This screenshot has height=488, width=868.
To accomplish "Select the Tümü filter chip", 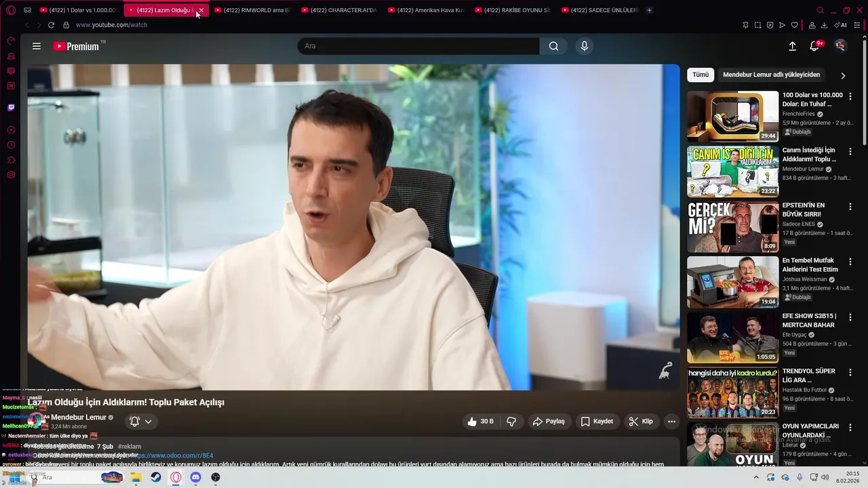I will [701, 75].
